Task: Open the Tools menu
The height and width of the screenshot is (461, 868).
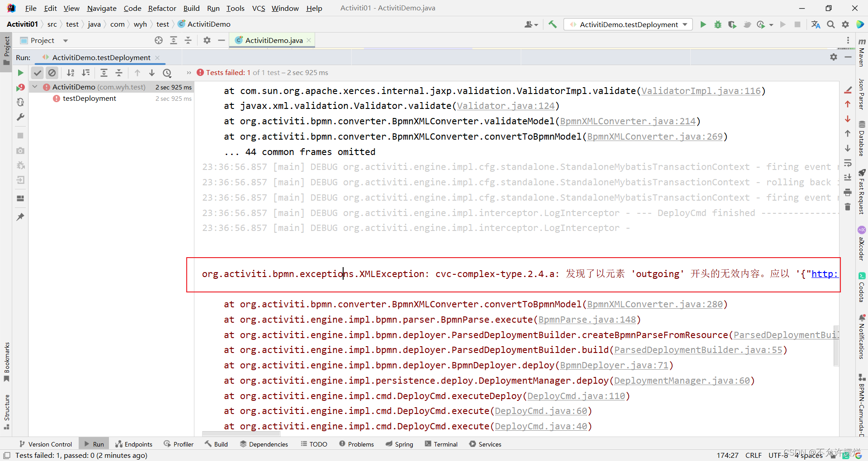Action: 235,8
